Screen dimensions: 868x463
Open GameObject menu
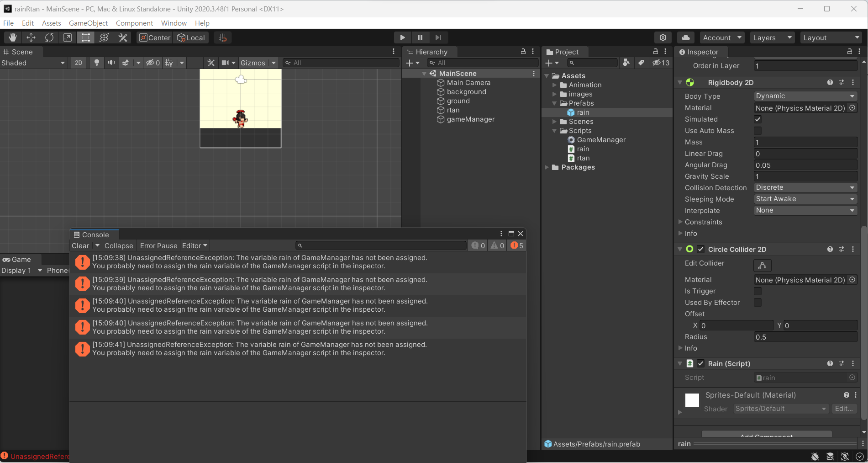coord(88,23)
